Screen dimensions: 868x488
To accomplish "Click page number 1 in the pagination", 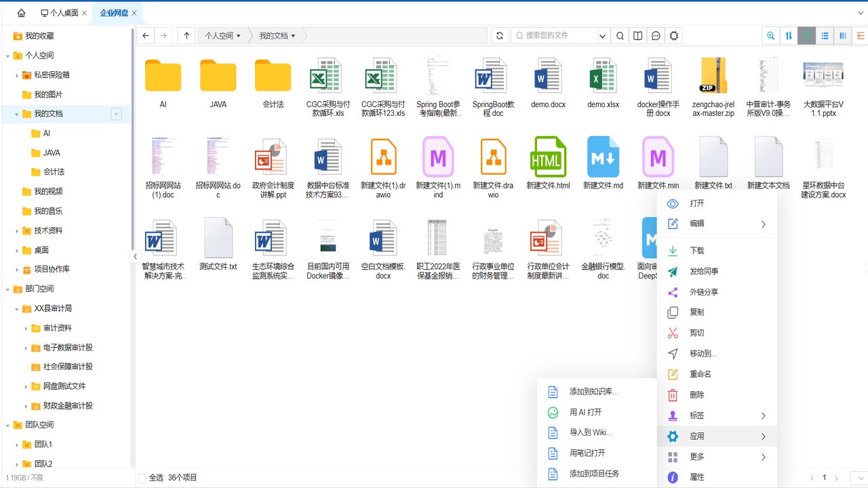I will click(825, 478).
